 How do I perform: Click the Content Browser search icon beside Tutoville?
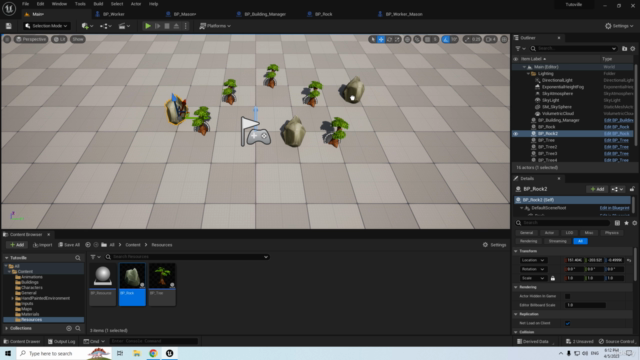(78, 258)
